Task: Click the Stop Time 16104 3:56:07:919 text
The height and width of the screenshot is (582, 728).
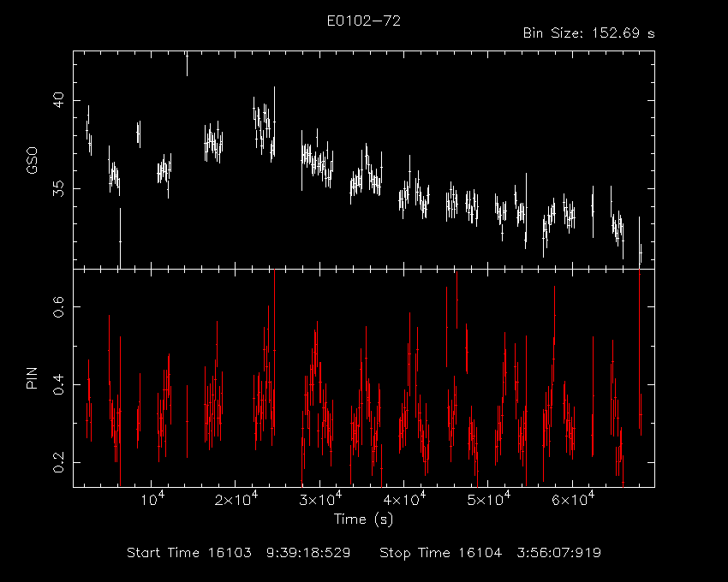Action: 490,553
